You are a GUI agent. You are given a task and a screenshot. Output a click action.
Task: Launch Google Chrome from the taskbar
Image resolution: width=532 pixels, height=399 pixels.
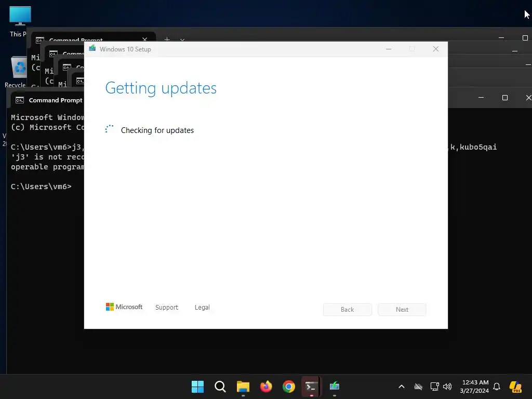pyautogui.click(x=289, y=387)
